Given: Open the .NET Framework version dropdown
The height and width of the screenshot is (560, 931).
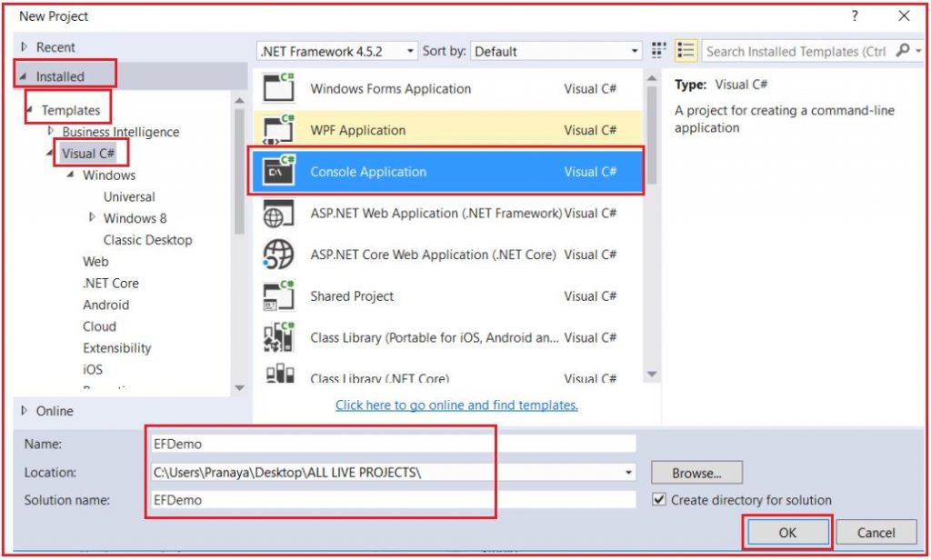Looking at the screenshot, I should point(409,51).
